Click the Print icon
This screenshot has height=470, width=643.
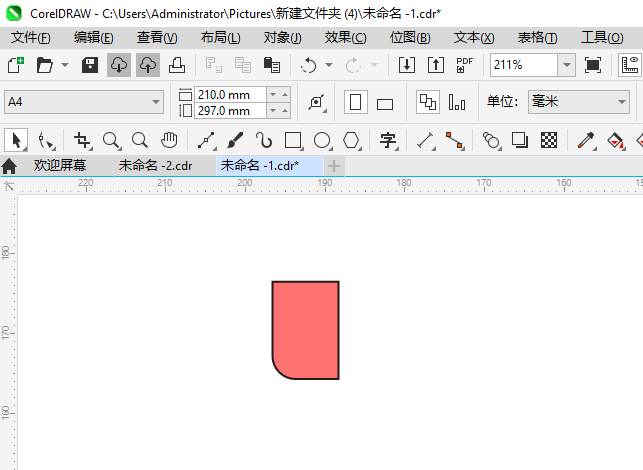click(x=177, y=65)
